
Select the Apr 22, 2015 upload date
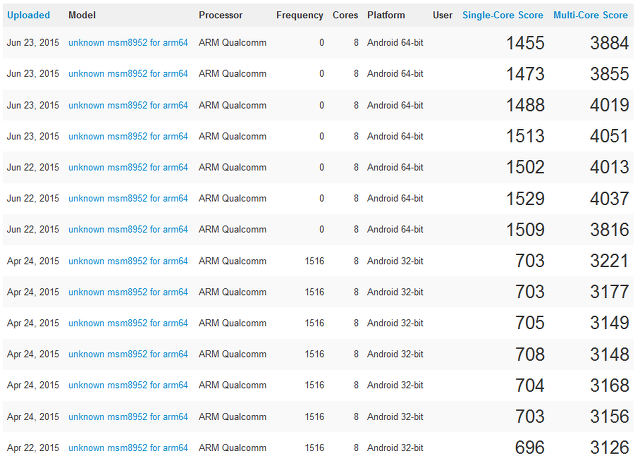(x=33, y=448)
